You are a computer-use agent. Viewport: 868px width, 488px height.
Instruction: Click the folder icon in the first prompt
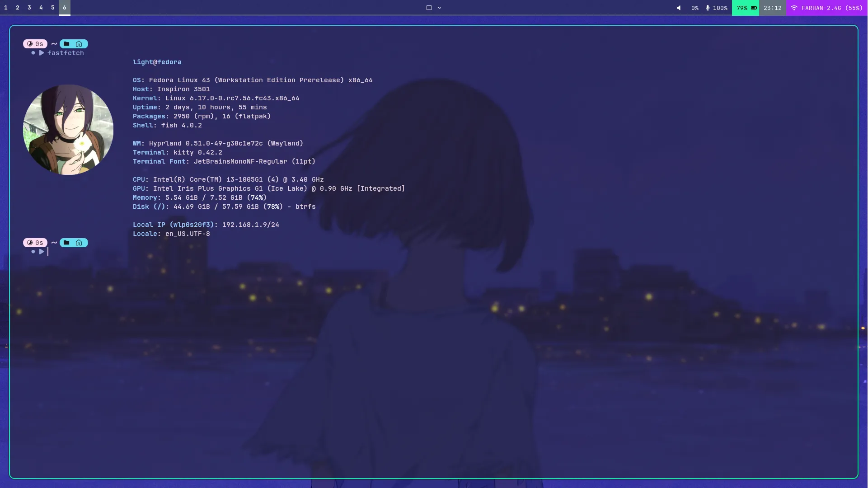[66, 44]
